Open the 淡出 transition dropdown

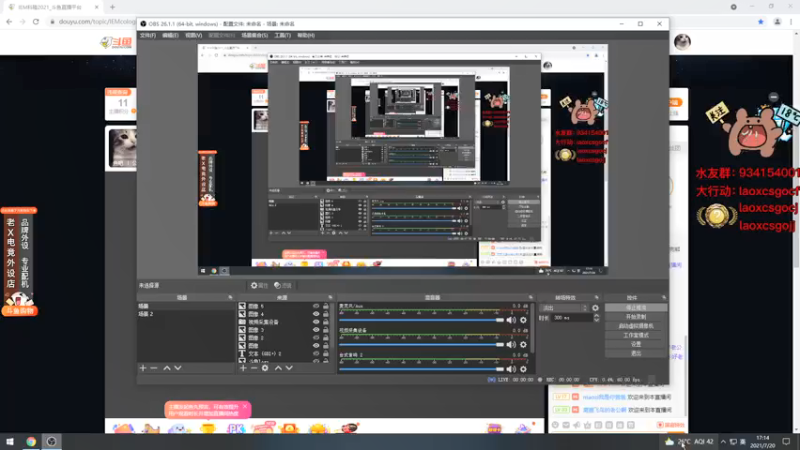tap(564, 308)
